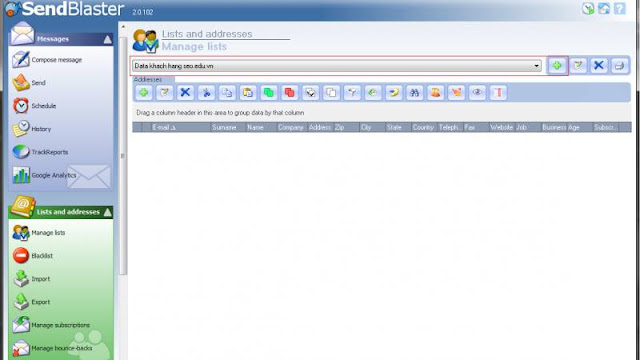This screenshot has height=360, width=640.
Task: Click the paste clipboard icon
Action: [248, 93]
